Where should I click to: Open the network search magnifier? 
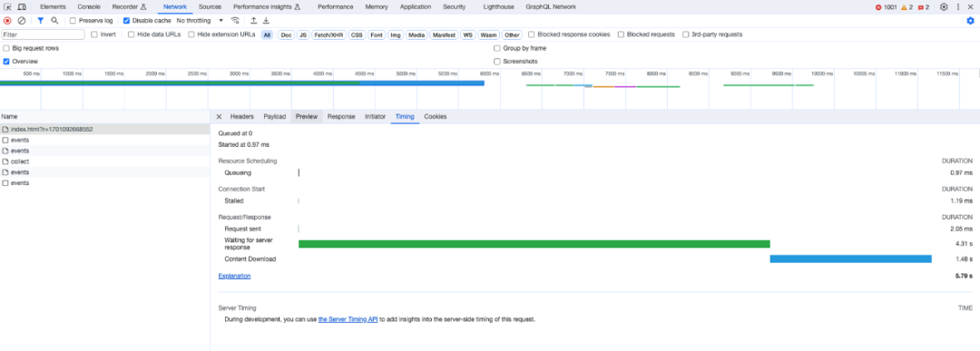click(54, 21)
